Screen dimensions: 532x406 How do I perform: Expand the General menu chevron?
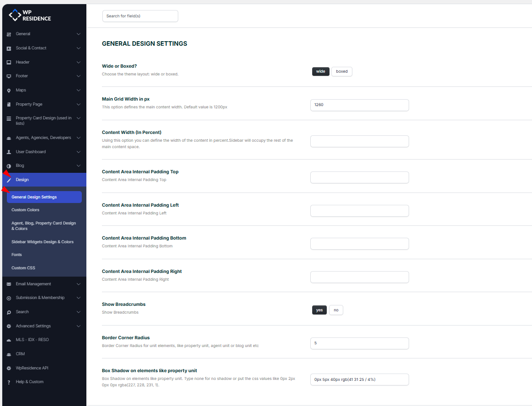click(79, 34)
